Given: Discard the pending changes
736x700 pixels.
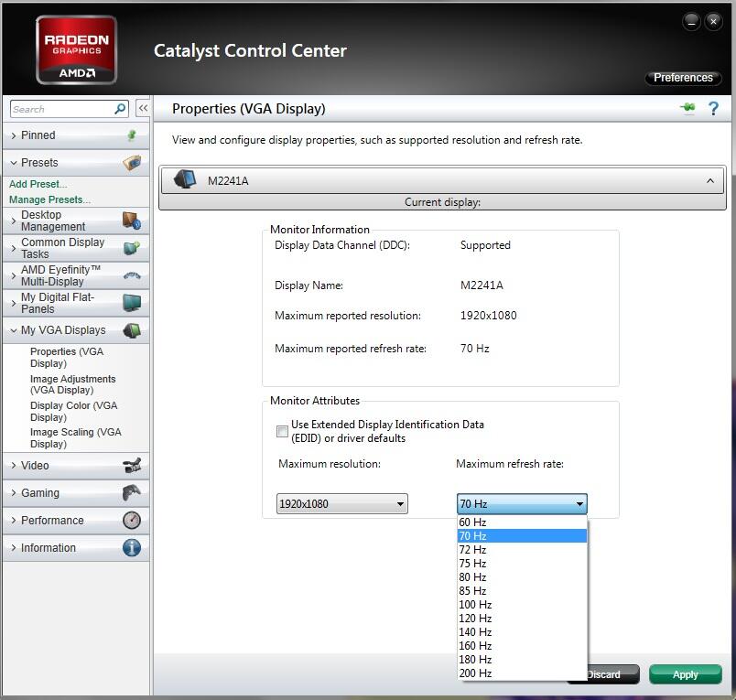Looking at the screenshot, I should tap(613, 674).
